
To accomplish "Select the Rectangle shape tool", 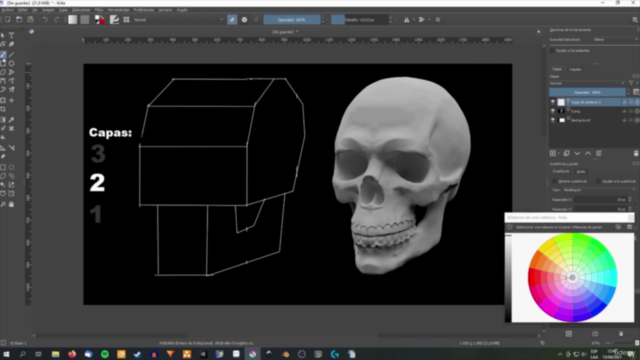I will pos(3,63).
